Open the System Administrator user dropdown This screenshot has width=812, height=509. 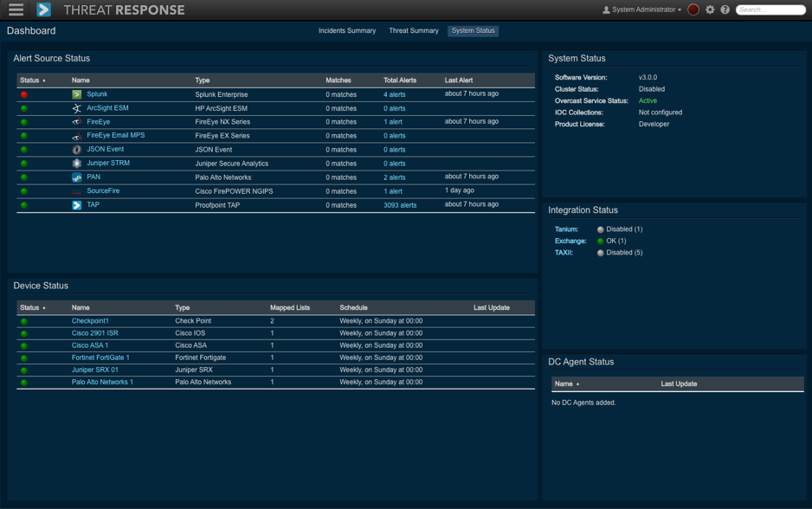coord(641,10)
